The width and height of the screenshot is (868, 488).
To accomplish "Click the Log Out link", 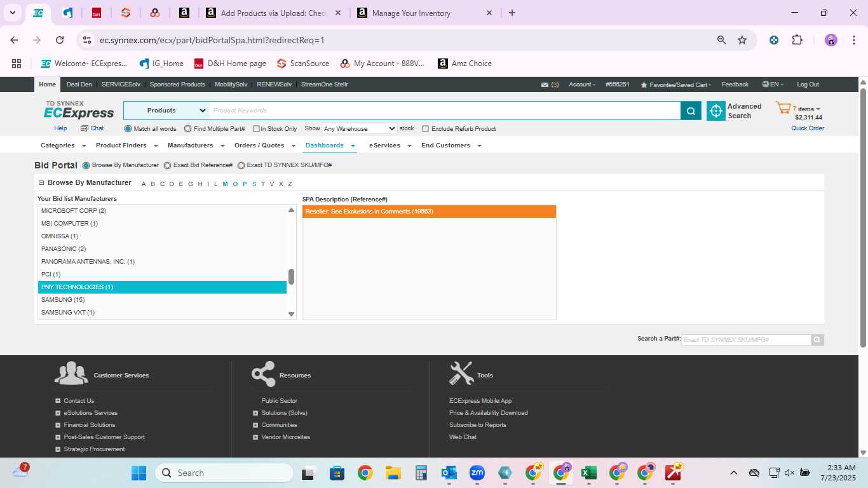I will point(808,85).
